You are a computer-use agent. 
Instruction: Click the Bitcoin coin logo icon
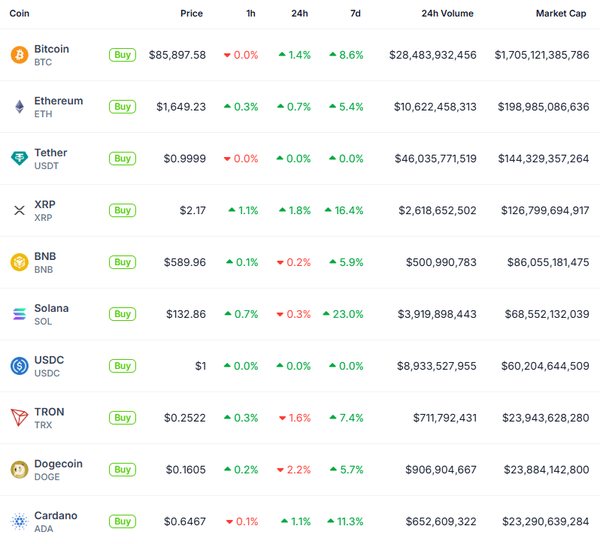point(19,55)
